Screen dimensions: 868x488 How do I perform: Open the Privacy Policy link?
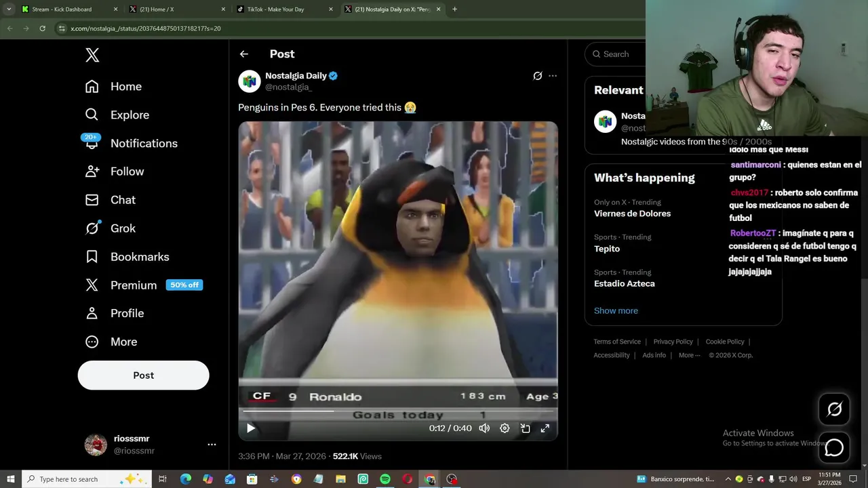click(x=673, y=342)
